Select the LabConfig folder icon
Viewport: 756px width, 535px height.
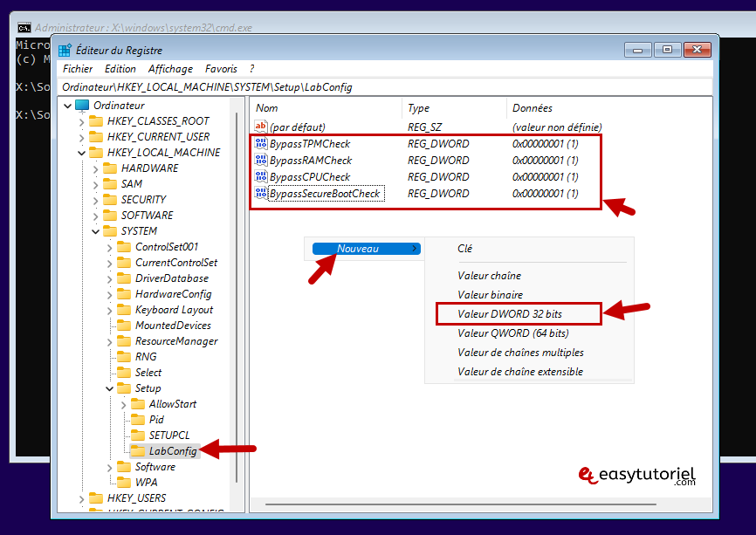click(137, 451)
